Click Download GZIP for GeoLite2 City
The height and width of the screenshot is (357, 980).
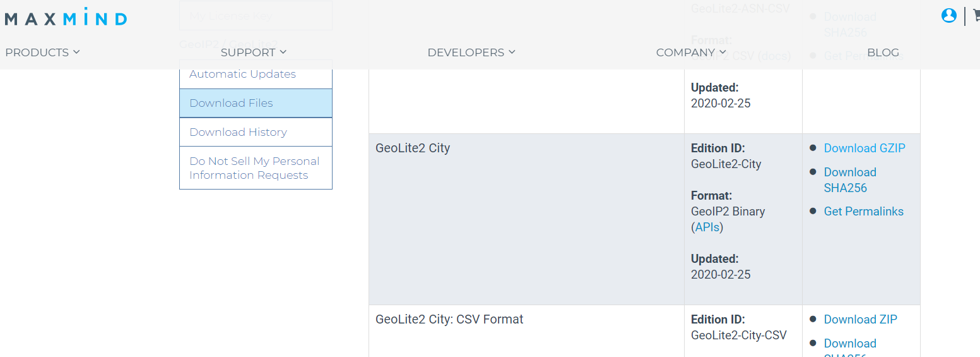[865, 148]
